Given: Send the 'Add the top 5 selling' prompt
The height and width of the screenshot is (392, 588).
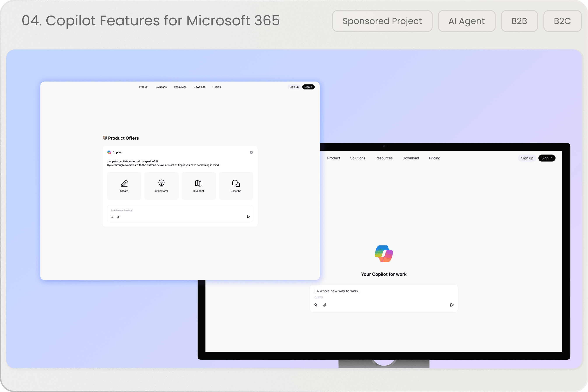Looking at the screenshot, I should (248, 217).
